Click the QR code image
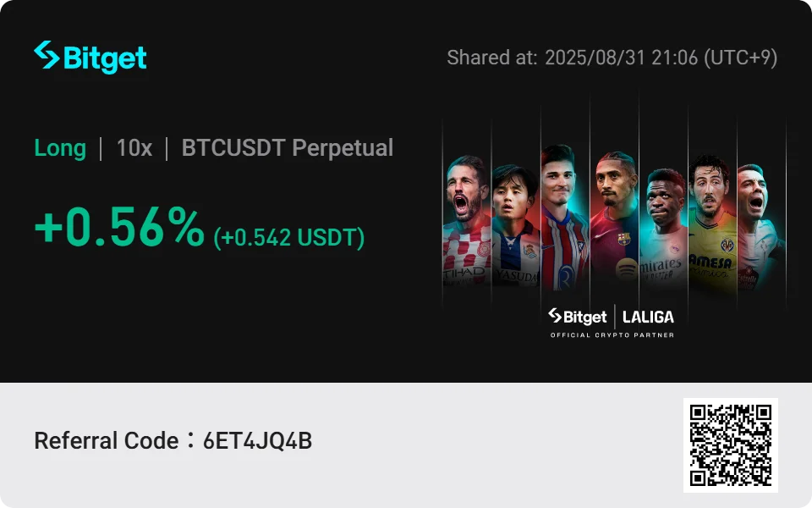Image resolution: width=812 pixels, height=508 pixels. coord(731,444)
